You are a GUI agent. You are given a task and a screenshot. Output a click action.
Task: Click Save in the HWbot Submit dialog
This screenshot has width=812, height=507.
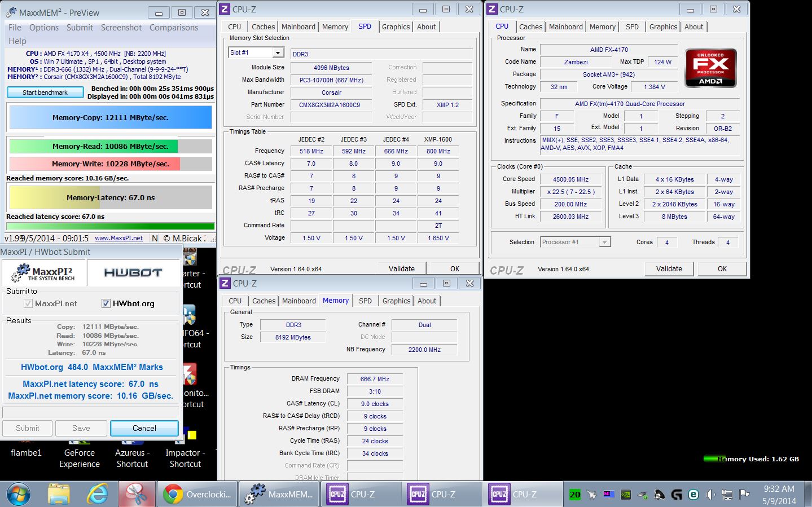pyautogui.click(x=81, y=428)
